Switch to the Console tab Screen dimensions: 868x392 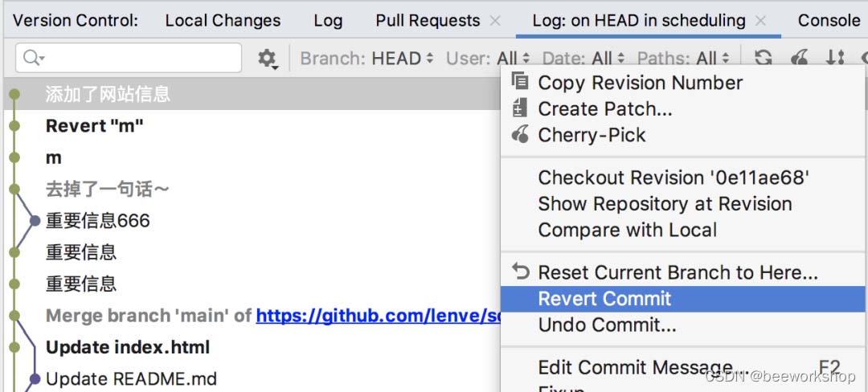pos(829,21)
